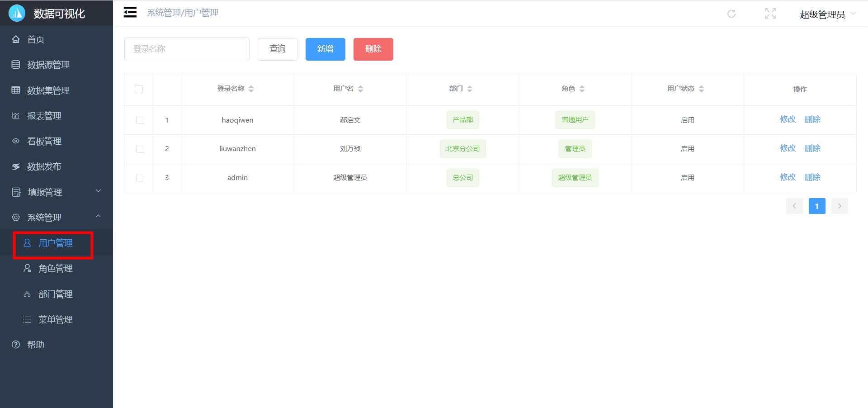The height and width of the screenshot is (408, 868).
Task: Collapse the 系统管理 submenu chevron
Action: (98, 216)
